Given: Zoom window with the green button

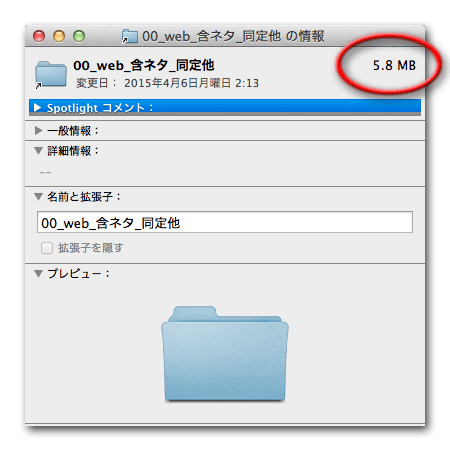Looking at the screenshot, I should [x=79, y=36].
